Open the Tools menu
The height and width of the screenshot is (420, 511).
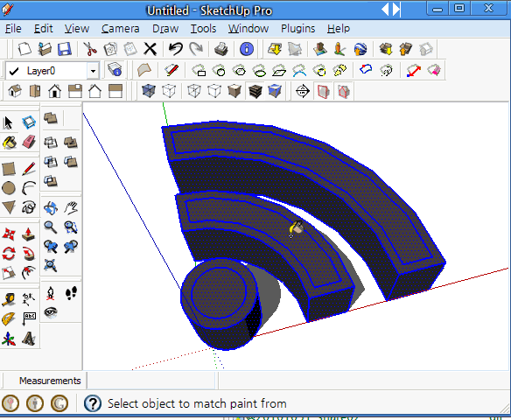tap(203, 29)
